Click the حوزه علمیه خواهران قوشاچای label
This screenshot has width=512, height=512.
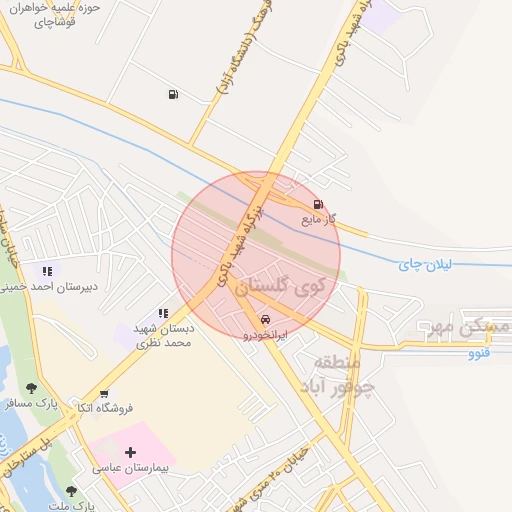55,15
